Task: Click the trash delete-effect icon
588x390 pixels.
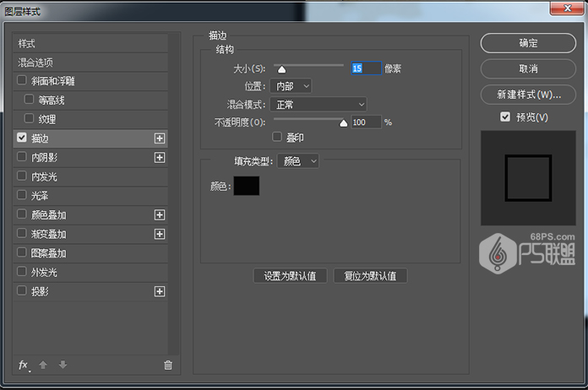Action: pyautogui.click(x=168, y=365)
